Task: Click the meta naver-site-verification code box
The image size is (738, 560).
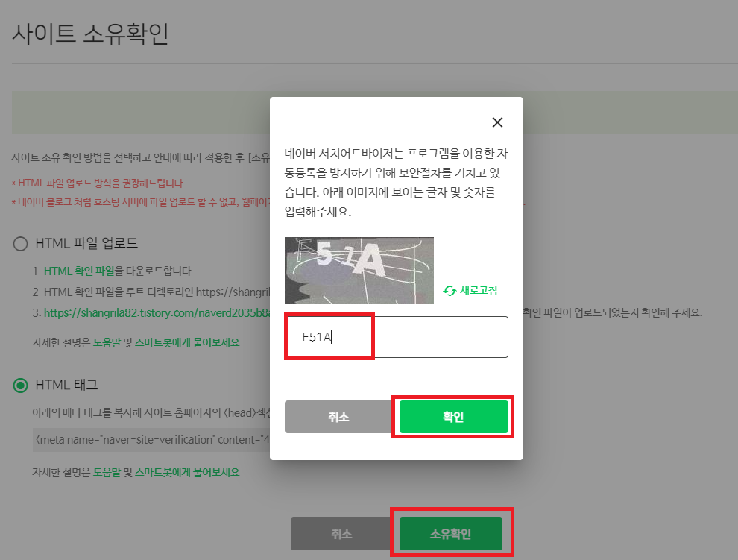Action: (151, 440)
